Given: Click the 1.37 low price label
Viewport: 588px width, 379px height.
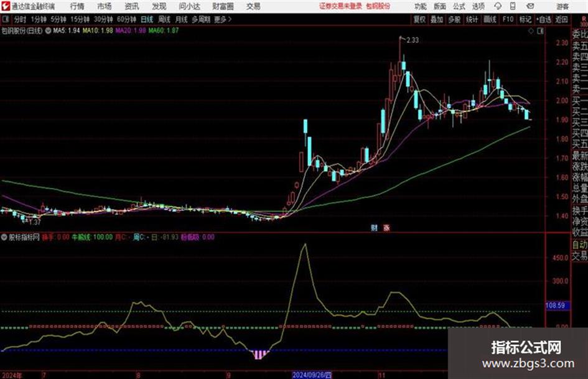Looking at the screenshot, I should click(34, 222).
